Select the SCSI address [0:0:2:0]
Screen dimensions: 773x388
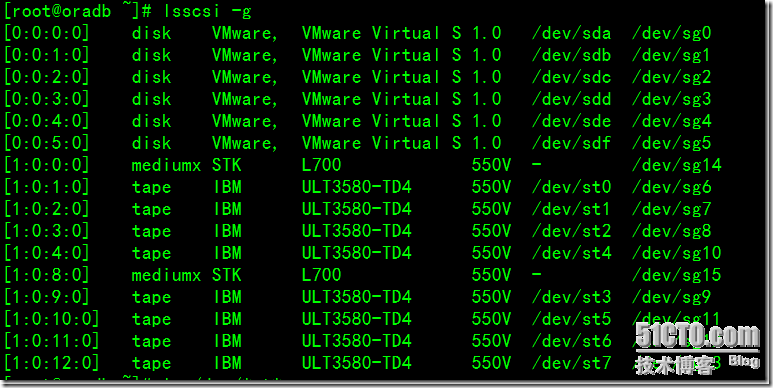pyautogui.click(x=46, y=77)
